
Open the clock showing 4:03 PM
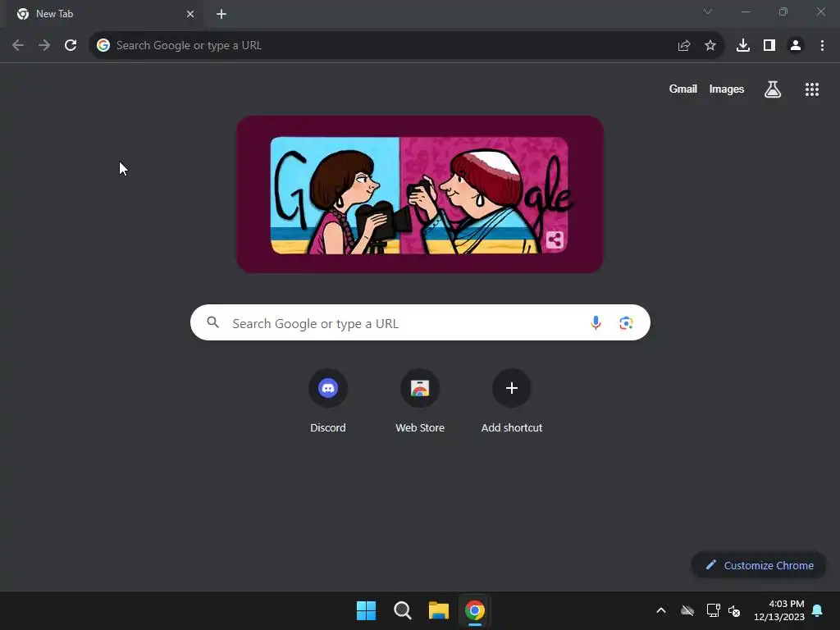click(779, 610)
